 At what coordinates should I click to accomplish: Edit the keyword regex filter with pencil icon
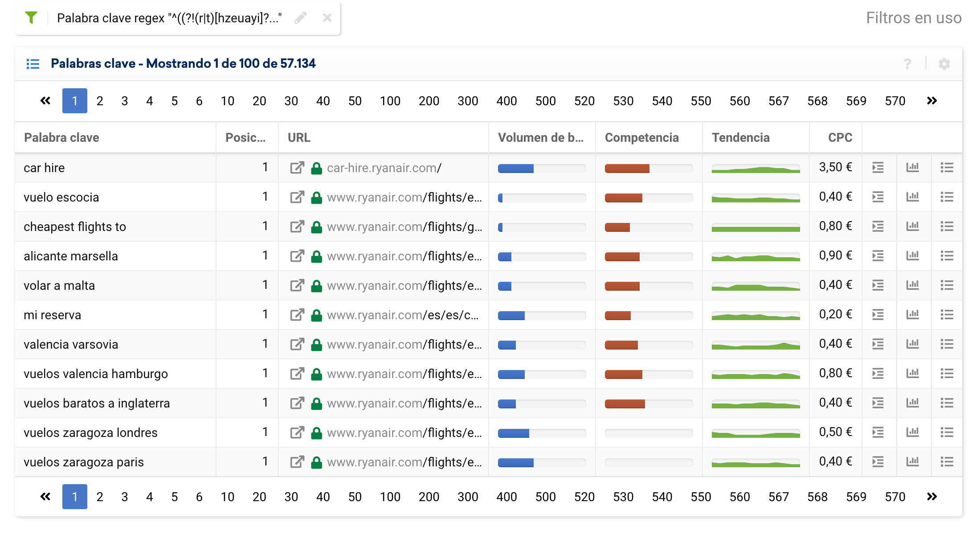click(301, 18)
